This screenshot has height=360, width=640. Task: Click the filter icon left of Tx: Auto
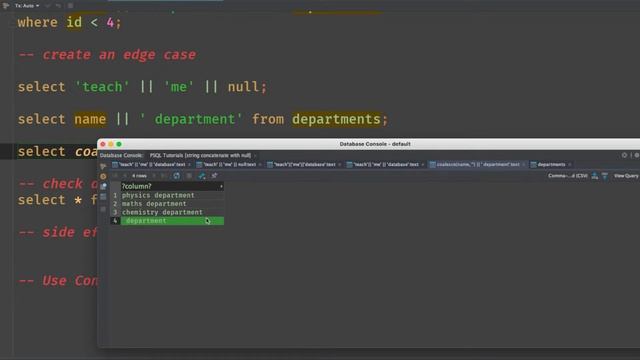pos(6,6)
